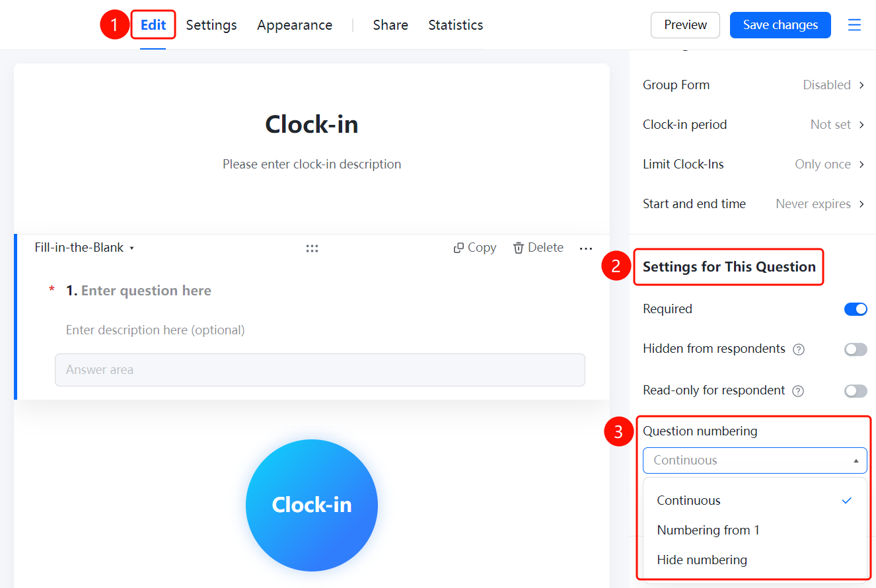876x588 pixels.
Task: Expand the Group Form setting
Action: click(x=754, y=85)
